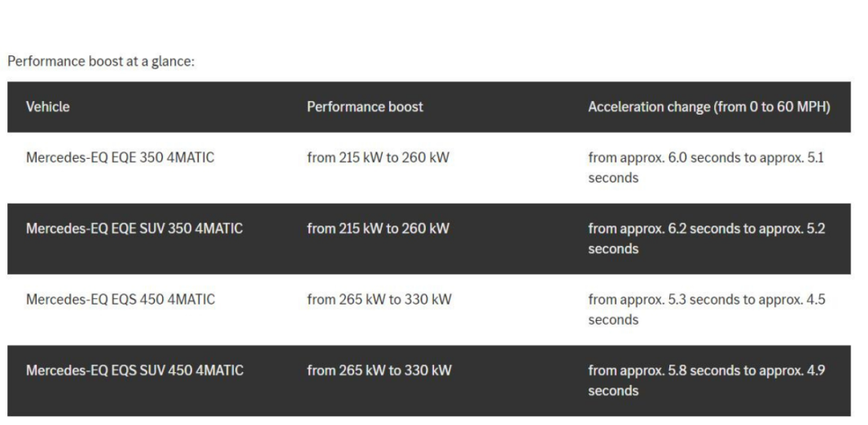This screenshot has height=425, width=868.
Task: Click the Performance boost column header
Action: pyautogui.click(x=365, y=107)
